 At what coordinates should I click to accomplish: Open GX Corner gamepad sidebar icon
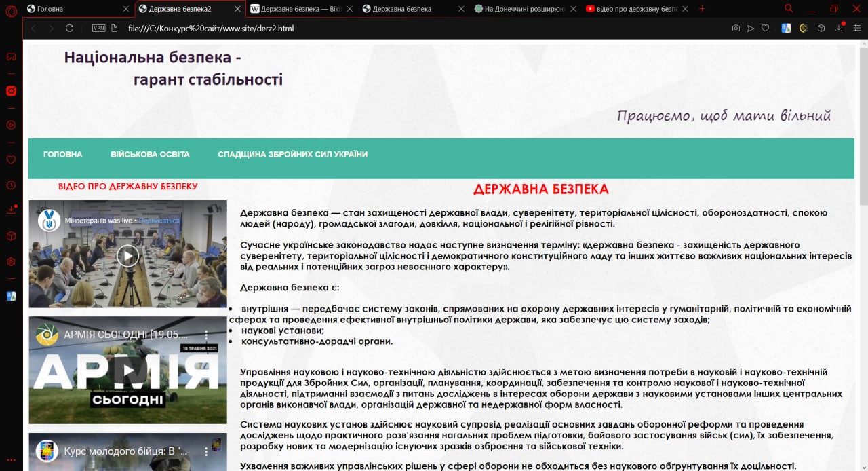[x=11, y=56]
